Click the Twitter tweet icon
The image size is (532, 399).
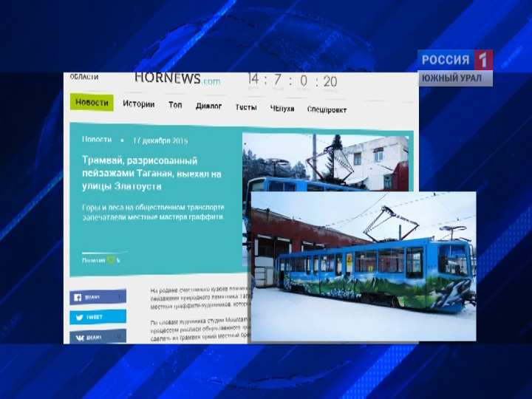click(77, 317)
